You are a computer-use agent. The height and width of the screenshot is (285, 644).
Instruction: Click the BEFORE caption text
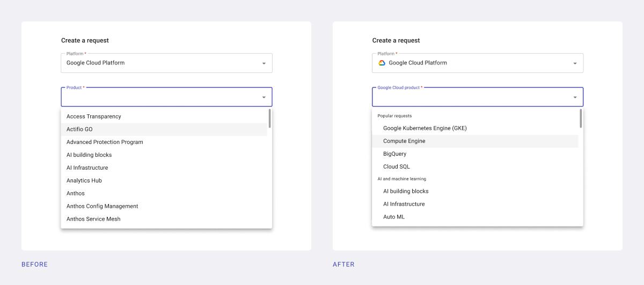(35, 265)
